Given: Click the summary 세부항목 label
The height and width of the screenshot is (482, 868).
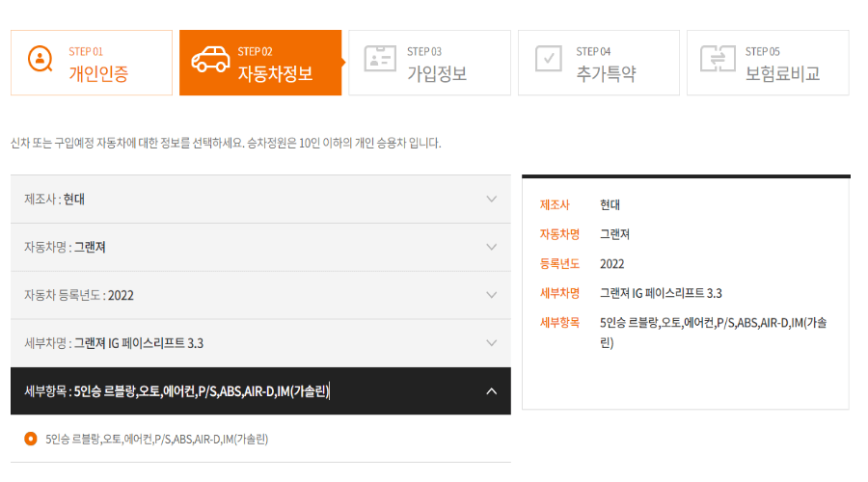Looking at the screenshot, I should point(559,323).
